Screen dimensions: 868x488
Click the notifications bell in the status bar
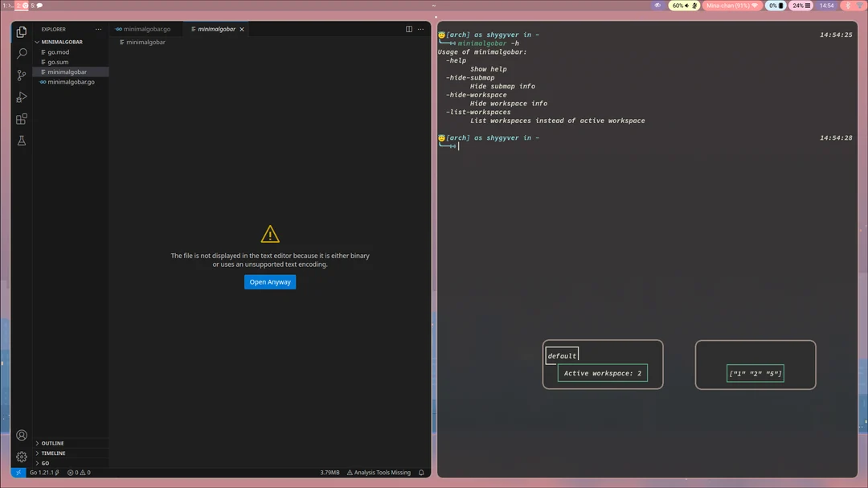point(420,472)
